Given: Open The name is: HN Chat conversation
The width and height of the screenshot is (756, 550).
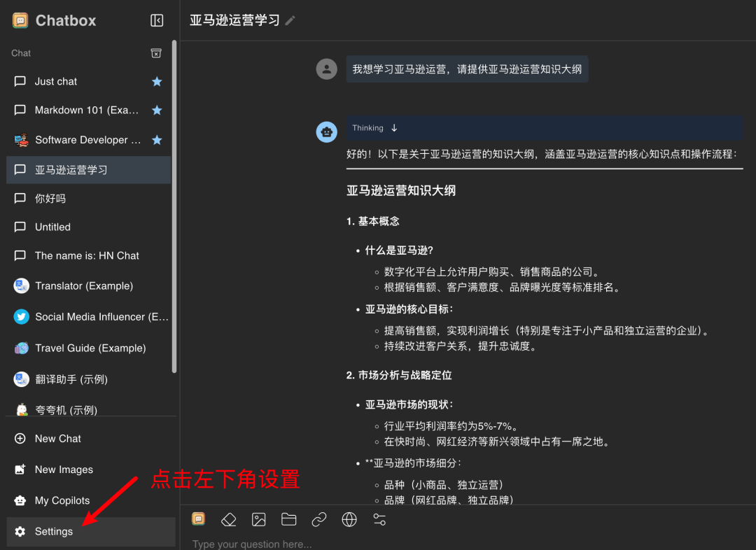Looking at the screenshot, I should 89,255.
